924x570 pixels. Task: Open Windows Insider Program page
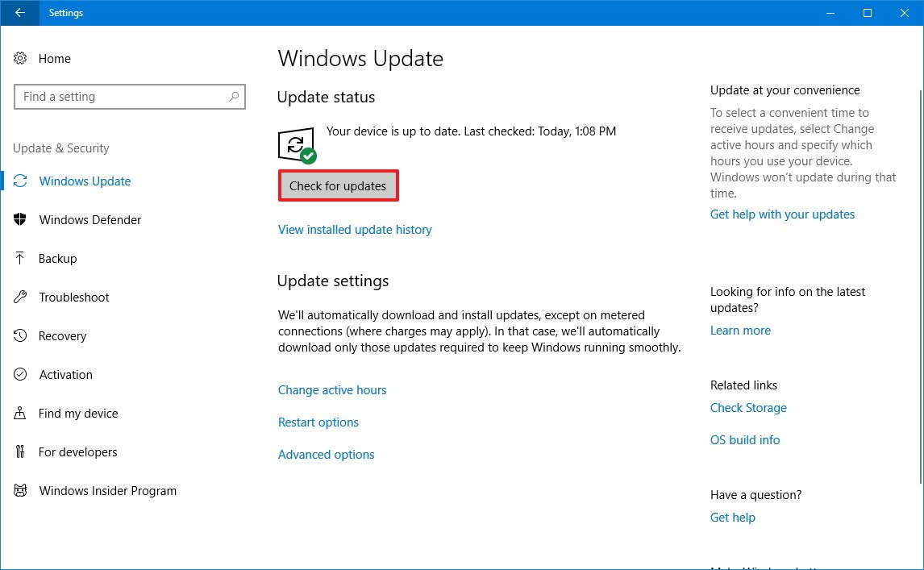coord(108,490)
